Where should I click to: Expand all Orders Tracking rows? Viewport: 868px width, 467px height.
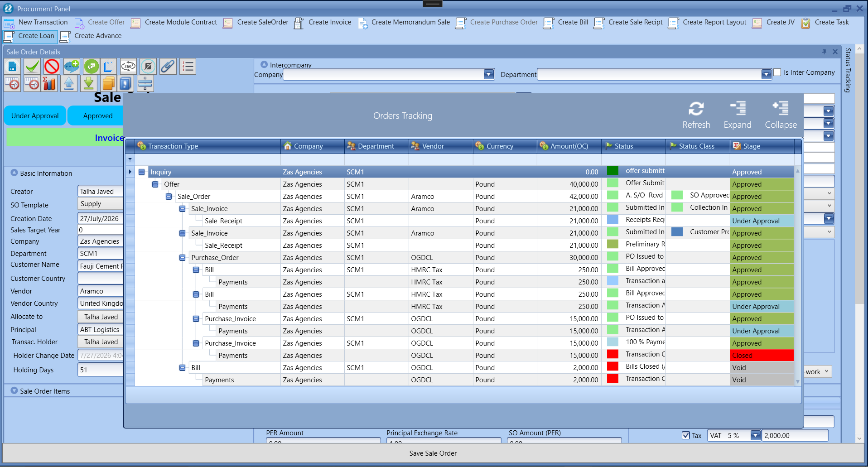tap(738, 116)
